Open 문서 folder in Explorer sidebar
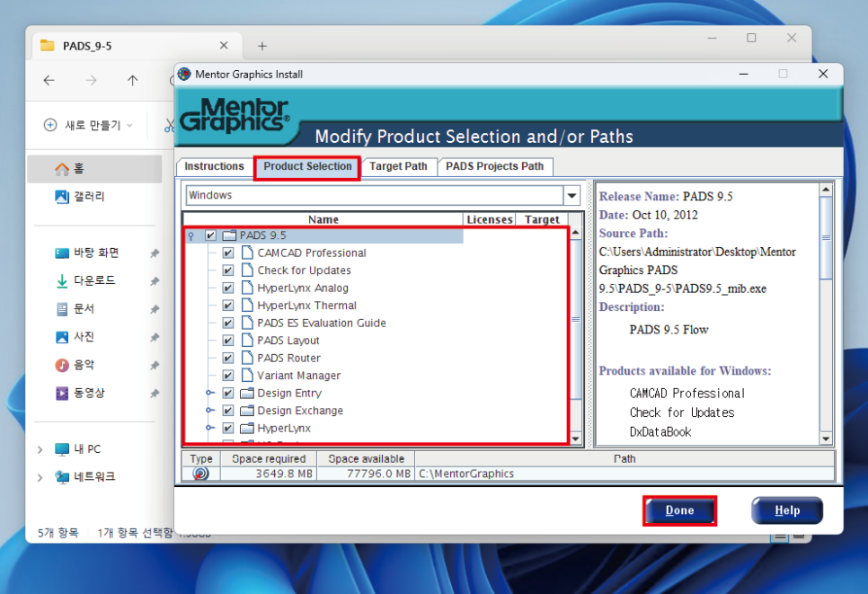 pos(94,308)
